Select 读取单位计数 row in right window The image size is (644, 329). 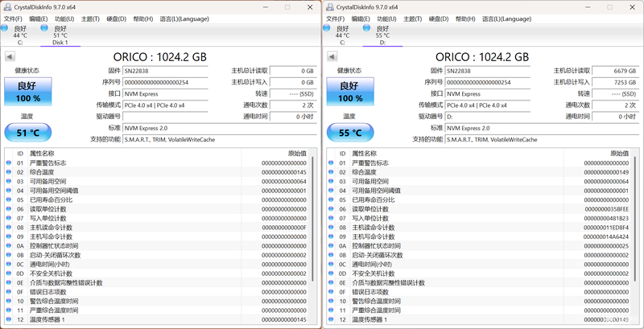click(x=480, y=209)
